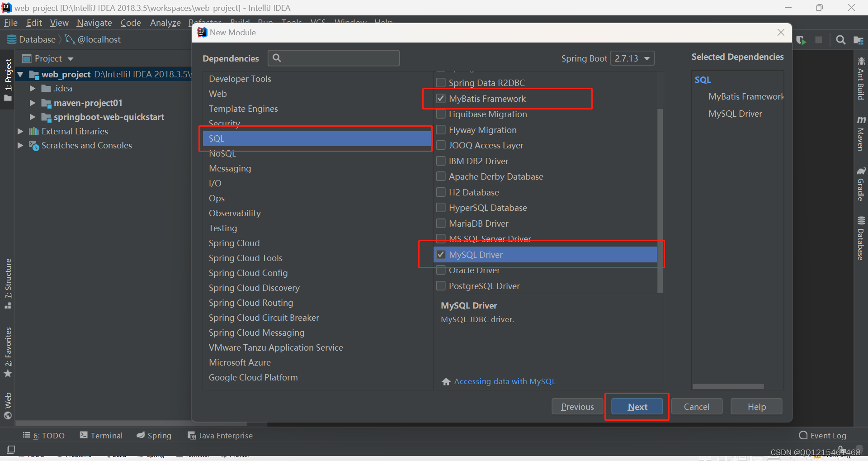Expand the springboot-web-quickstart module
868x461 pixels.
[33, 117]
